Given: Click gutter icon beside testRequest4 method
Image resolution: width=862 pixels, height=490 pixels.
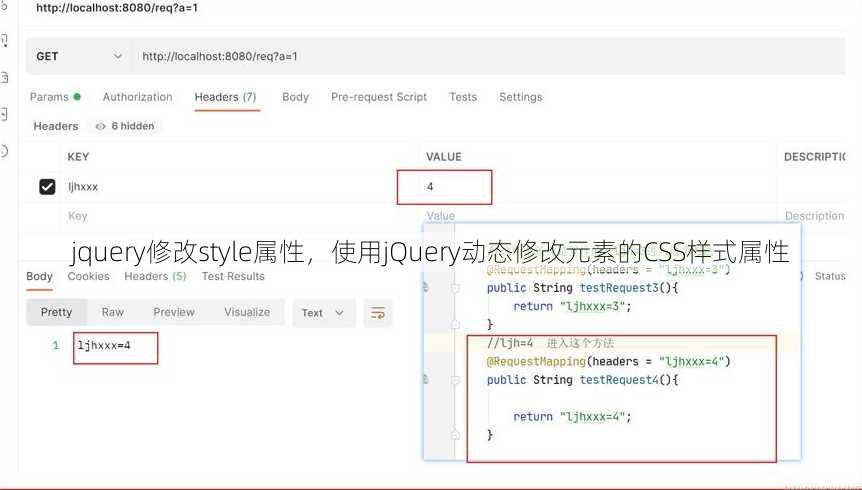Looking at the screenshot, I should click(x=426, y=379).
